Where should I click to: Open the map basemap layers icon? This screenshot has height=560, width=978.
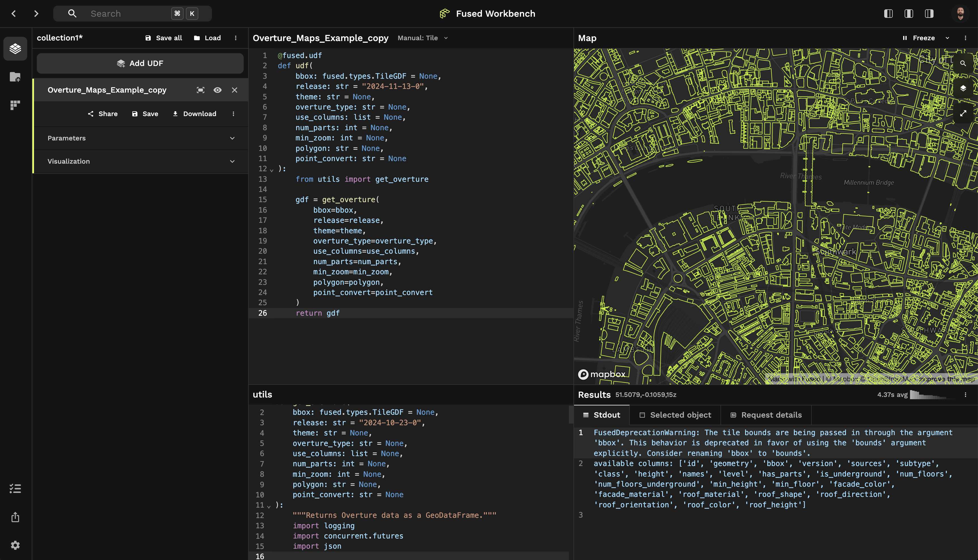(x=963, y=88)
